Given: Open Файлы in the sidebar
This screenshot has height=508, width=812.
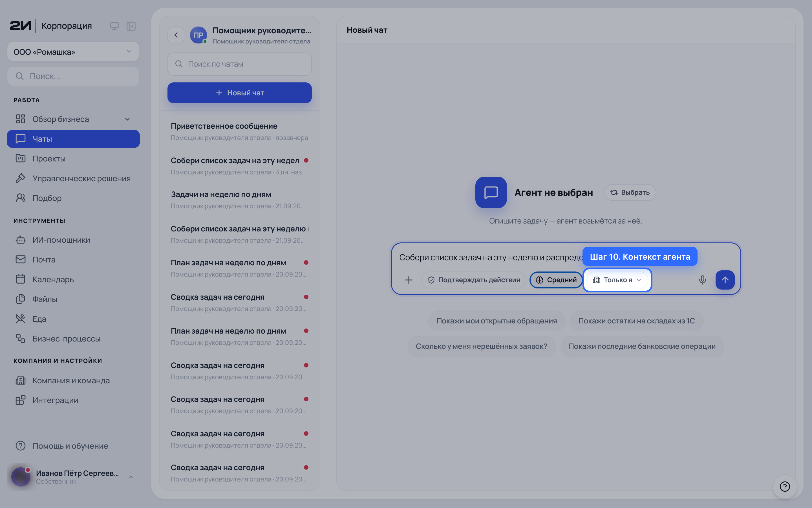Looking at the screenshot, I should [73, 299].
